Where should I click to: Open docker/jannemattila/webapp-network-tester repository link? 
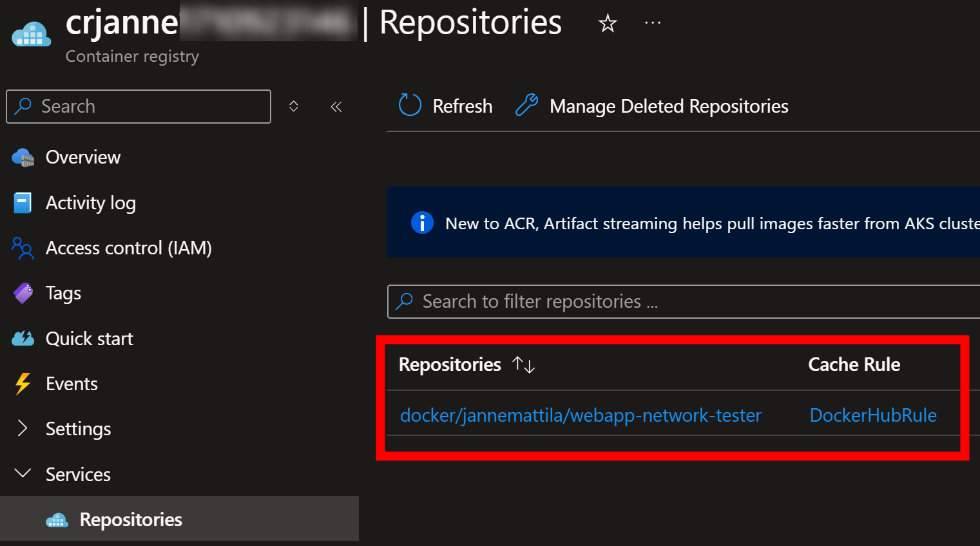pos(581,415)
